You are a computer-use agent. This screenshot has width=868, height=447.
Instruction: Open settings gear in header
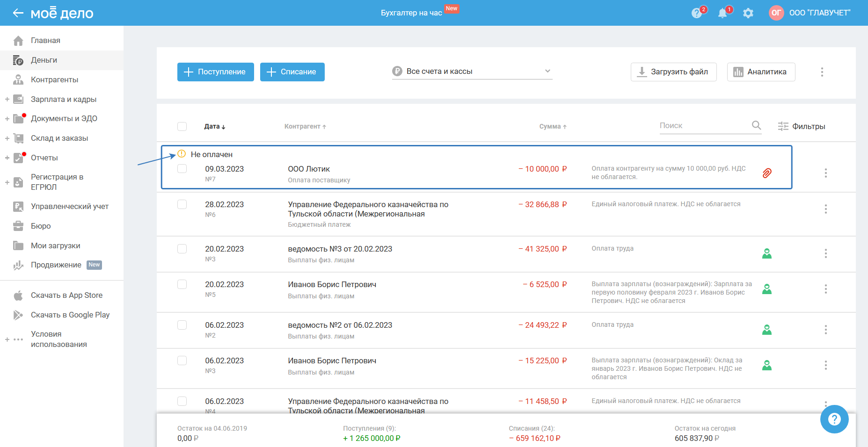(748, 13)
